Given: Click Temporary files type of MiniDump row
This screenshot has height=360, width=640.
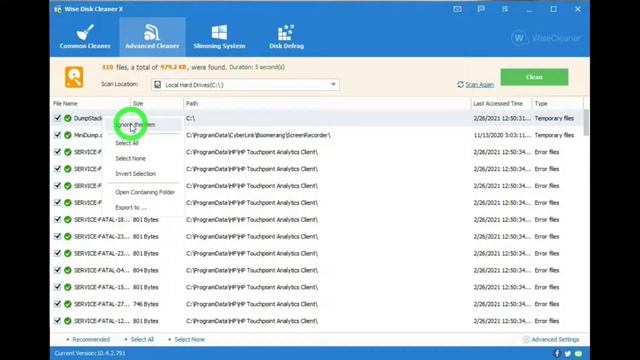Looking at the screenshot, I should pyautogui.click(x=554, y=135).
